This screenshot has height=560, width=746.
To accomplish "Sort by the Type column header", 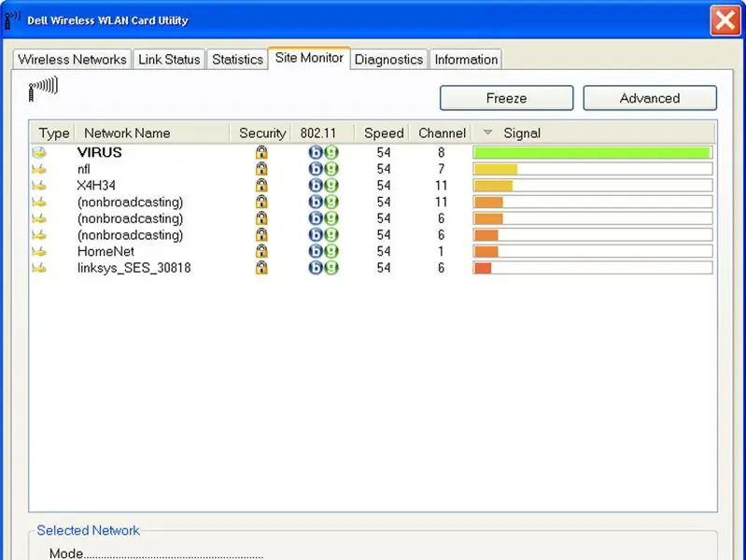I will point(54,133).
